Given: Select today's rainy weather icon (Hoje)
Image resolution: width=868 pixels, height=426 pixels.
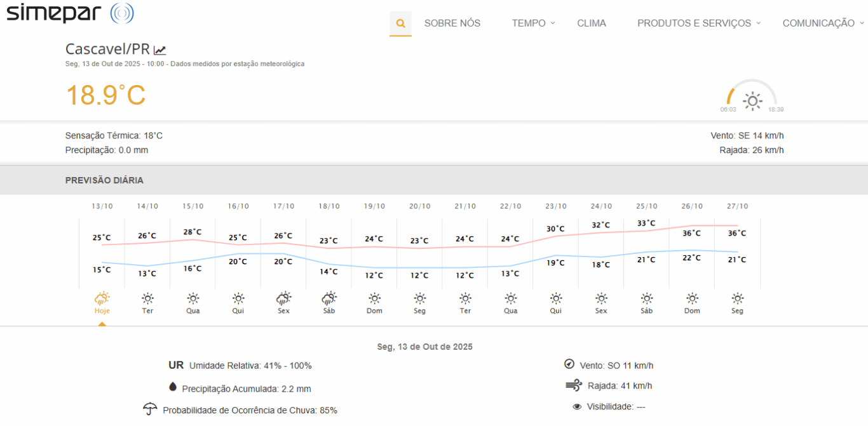Looking at the screenshot, I should tap(102, 298).
